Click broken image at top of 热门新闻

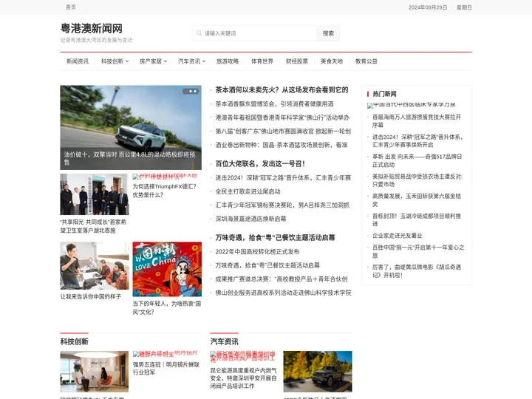click(x=412, y=105)
